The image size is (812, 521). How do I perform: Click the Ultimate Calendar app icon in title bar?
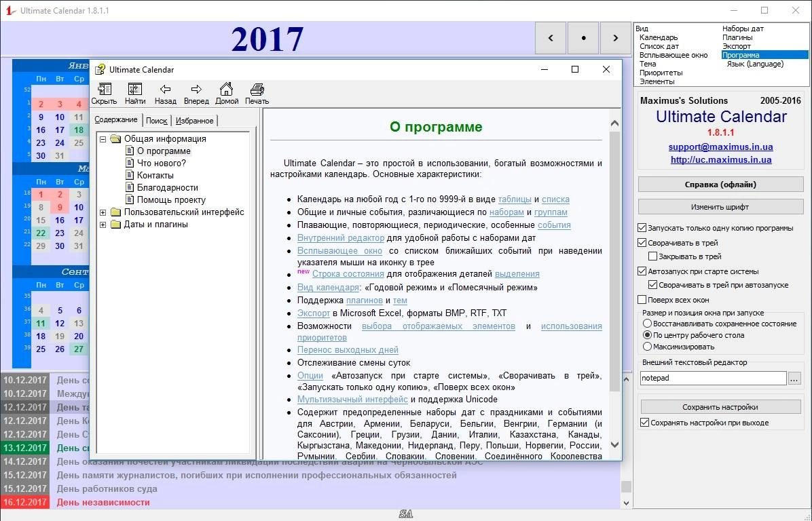pyautogui.click(x=10, y=10)
